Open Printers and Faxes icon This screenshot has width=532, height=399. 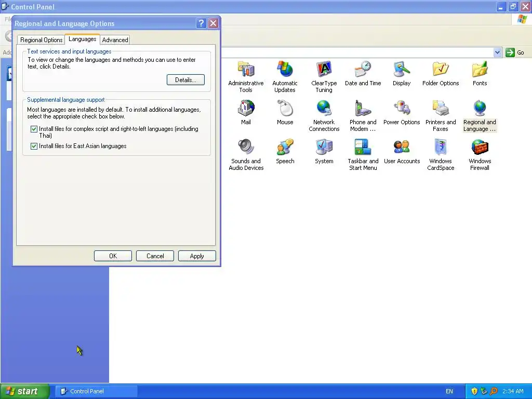pyautogui.click(x=441, y=116)
